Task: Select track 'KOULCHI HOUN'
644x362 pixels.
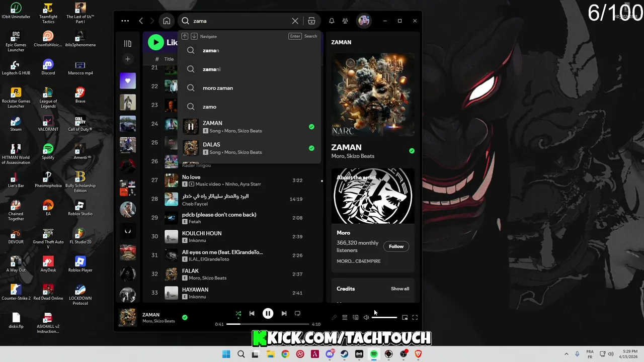Action: (x=234, y=236)
